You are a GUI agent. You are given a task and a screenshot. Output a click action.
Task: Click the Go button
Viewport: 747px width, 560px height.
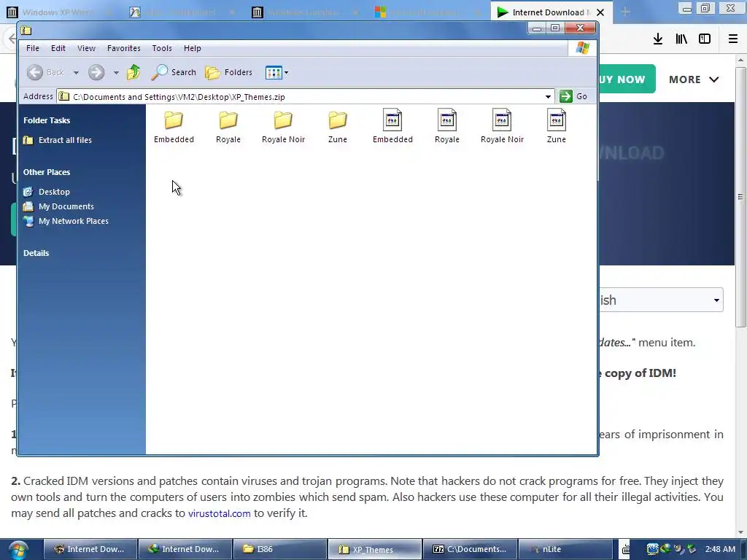click(x=573, y=96)
